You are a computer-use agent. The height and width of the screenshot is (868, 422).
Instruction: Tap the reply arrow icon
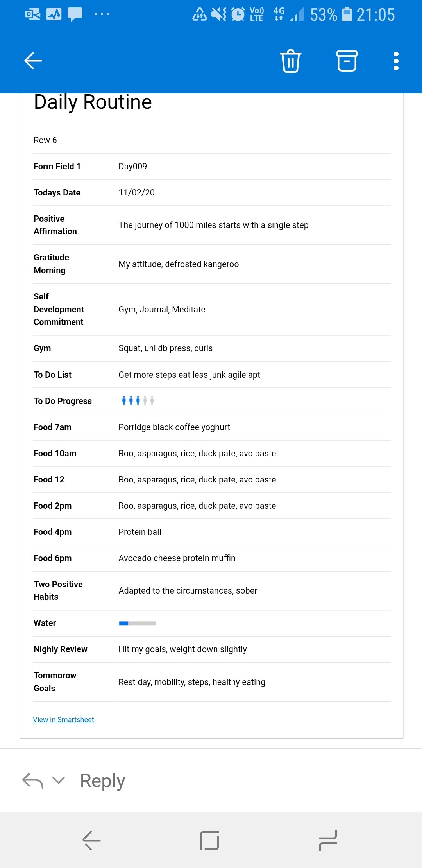33,781
